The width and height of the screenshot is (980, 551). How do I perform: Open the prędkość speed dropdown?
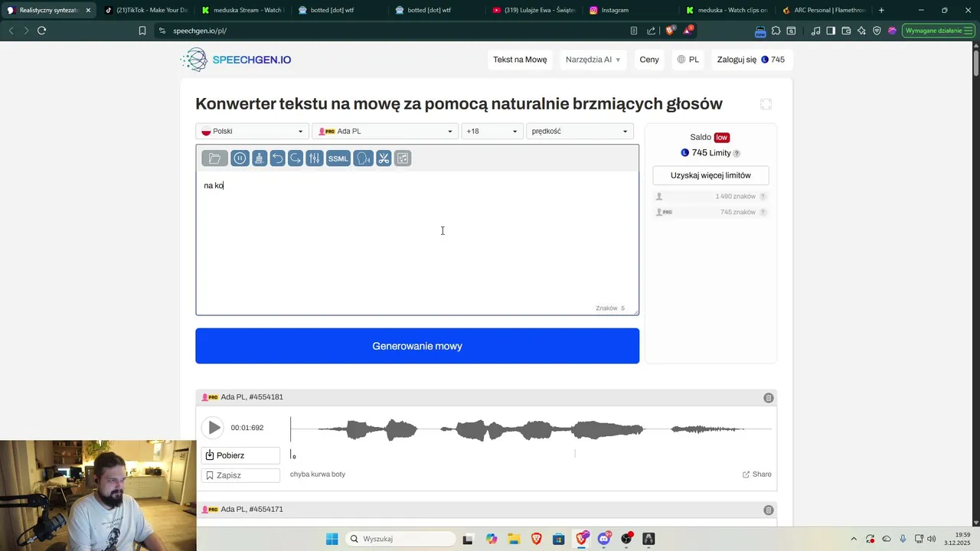580,131
